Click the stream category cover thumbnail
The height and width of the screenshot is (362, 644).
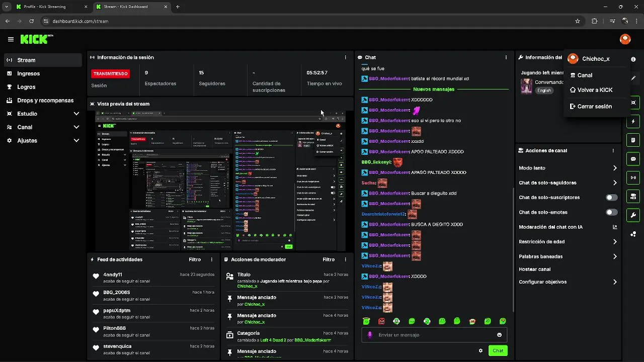[526, 85]
